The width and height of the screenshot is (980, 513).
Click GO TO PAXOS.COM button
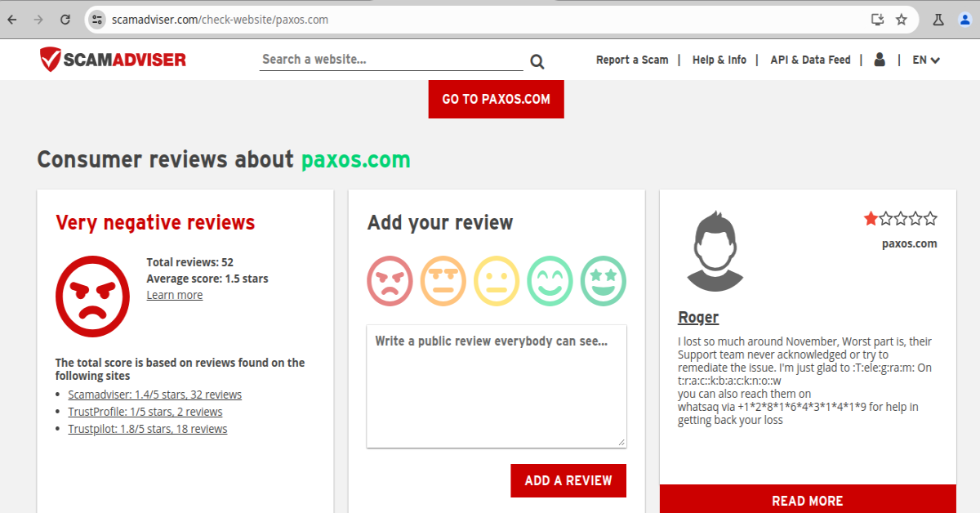(x=497, y=99)
